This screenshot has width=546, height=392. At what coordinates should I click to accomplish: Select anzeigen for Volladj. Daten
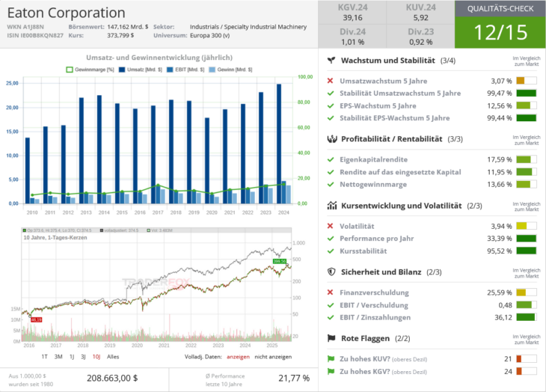coord(238,357)
